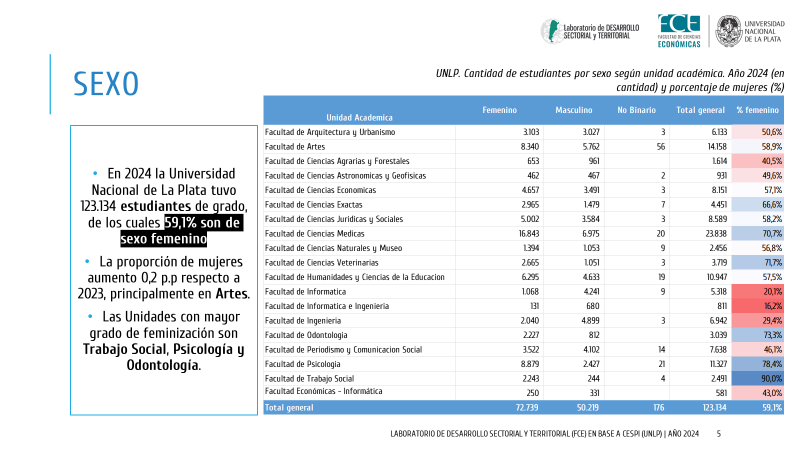Click the 16,2% red percentage cell
800x450 pixels.
758,306
